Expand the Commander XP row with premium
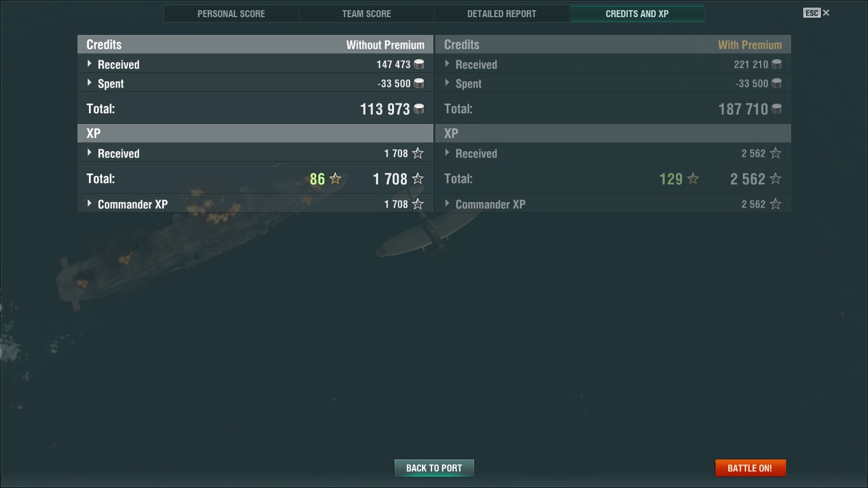Viewport: 868px width, 488px height. 613,204
